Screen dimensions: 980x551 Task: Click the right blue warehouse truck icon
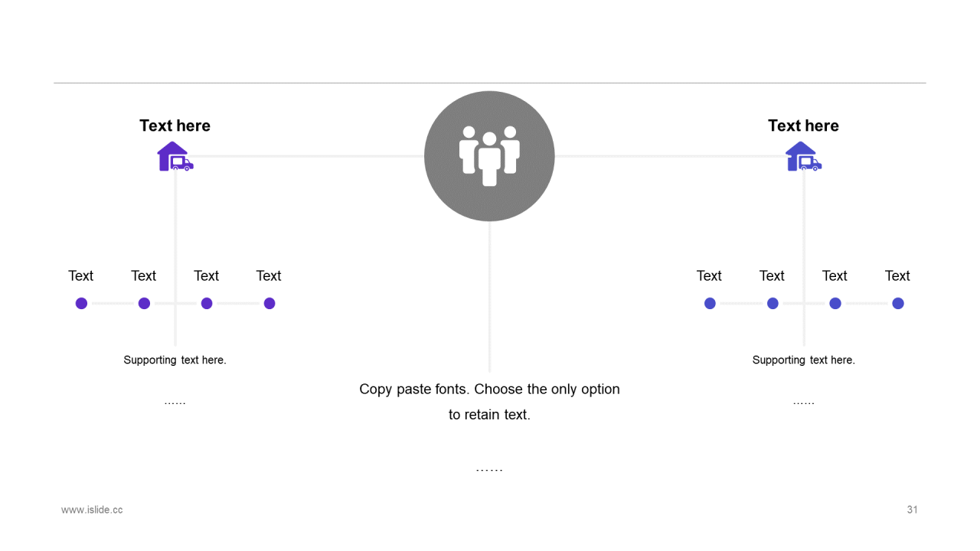coord(803,157)
